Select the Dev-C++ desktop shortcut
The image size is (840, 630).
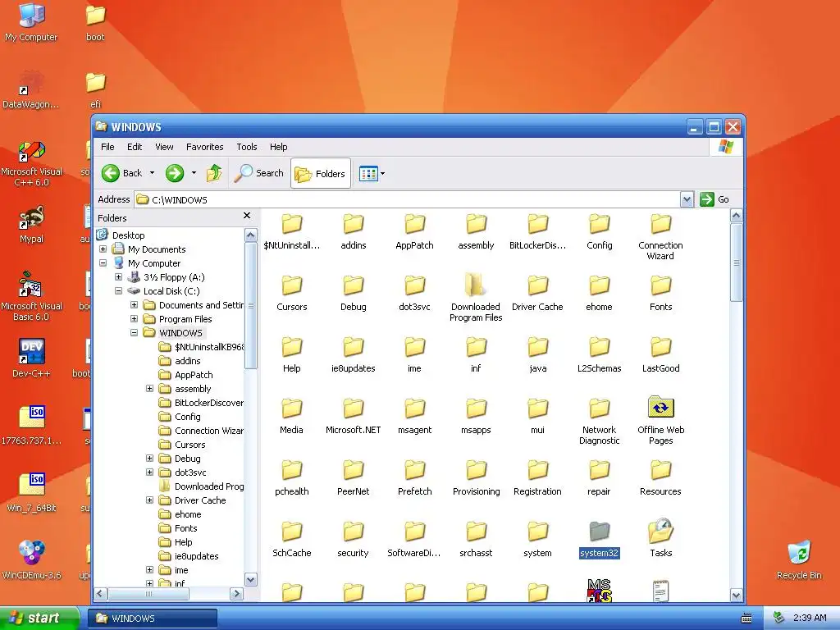point(32,358)
